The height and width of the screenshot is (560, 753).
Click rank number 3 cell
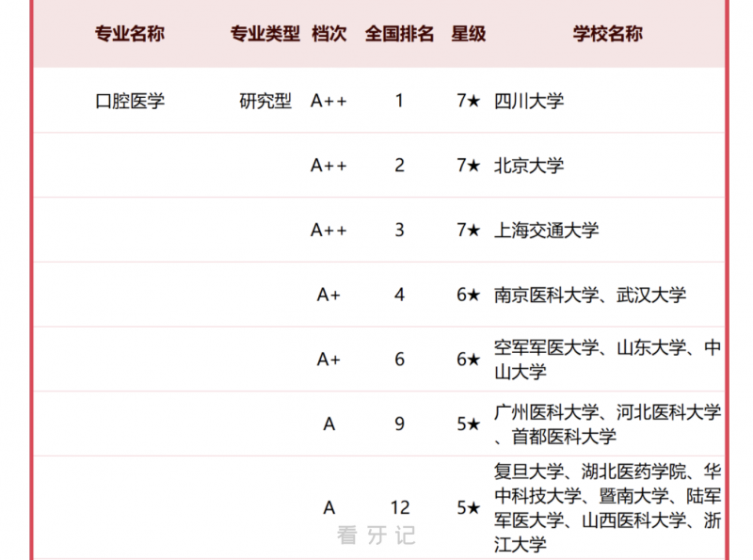point(399,230)
